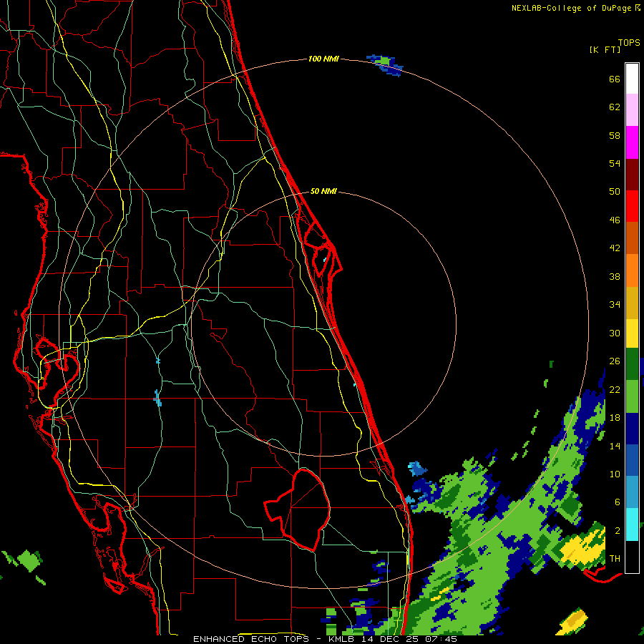644x644 pixels.
Task: Pick the burnt orange legend swatch below red
Action: [632, 238]
